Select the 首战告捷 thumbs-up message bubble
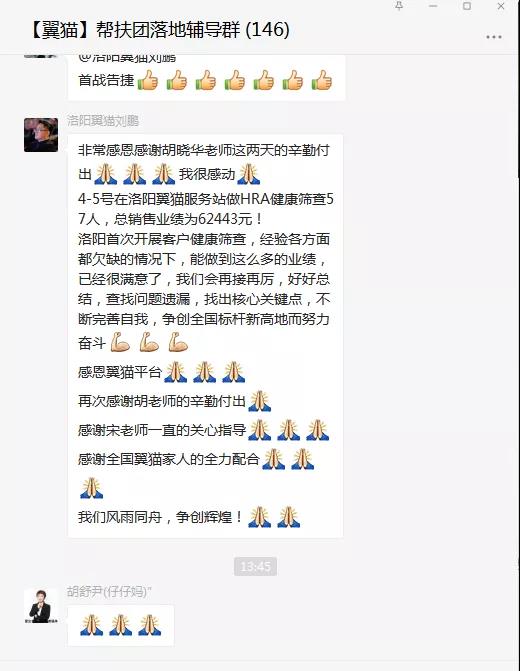Viewport: 520px width, 671px height. pyautogui.click(x=206, y=77)
